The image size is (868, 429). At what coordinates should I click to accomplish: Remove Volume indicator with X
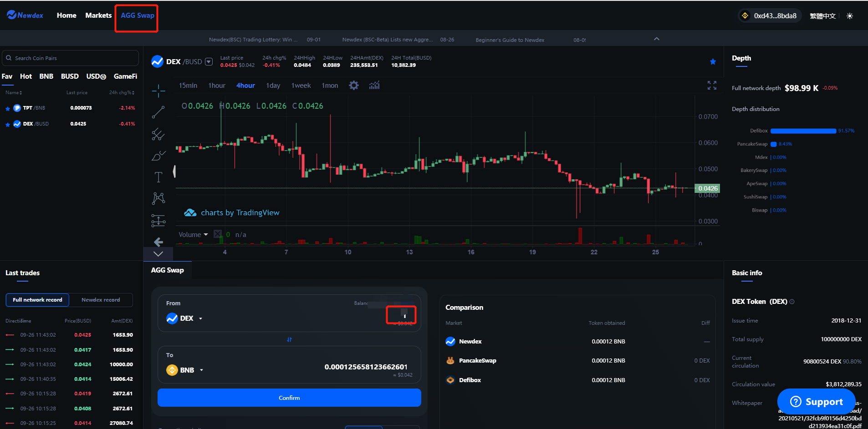[x=218, y=234]
